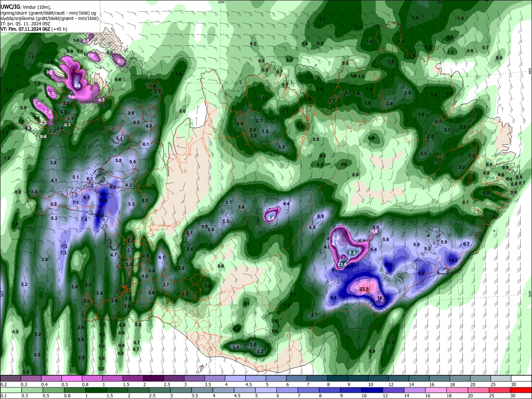Image resolution: width=532 pixels, height=399 pixels.
Task: Click the 9.3 value southwest of 22.9
Action: click(x=333, y=298)
